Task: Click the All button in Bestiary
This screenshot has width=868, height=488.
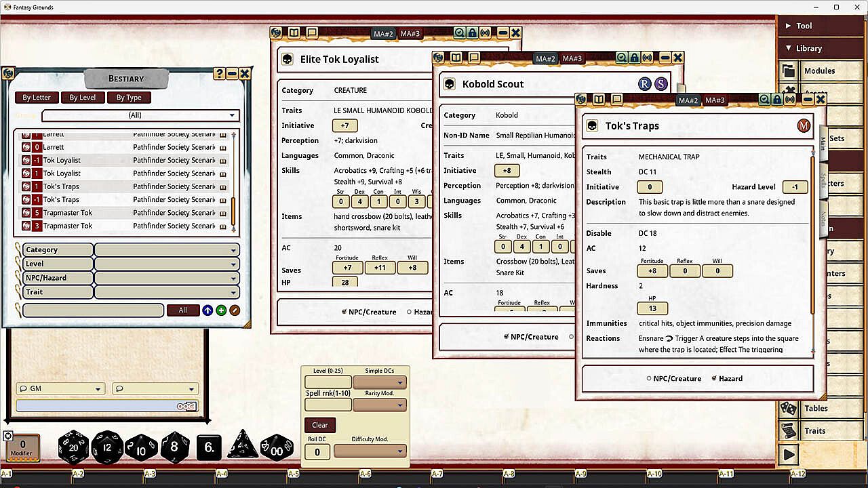Action: point(182,310)
